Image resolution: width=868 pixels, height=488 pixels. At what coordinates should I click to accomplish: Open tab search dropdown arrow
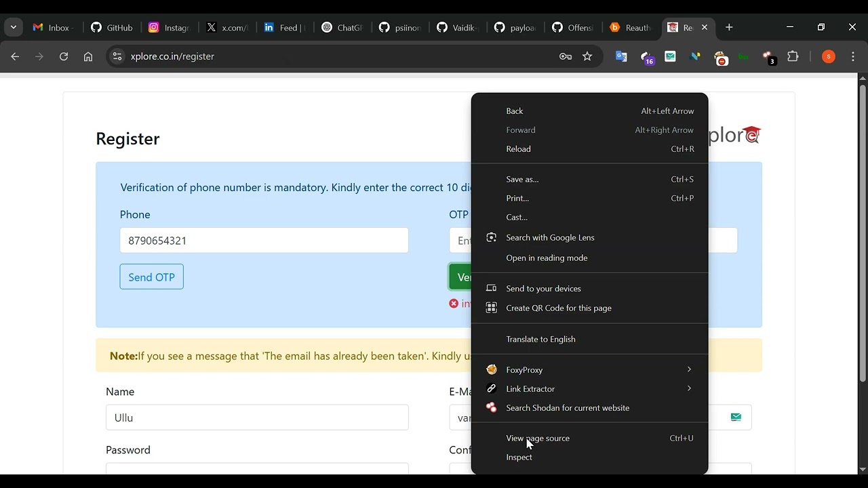pyautogui.click(x=14, y=27)
